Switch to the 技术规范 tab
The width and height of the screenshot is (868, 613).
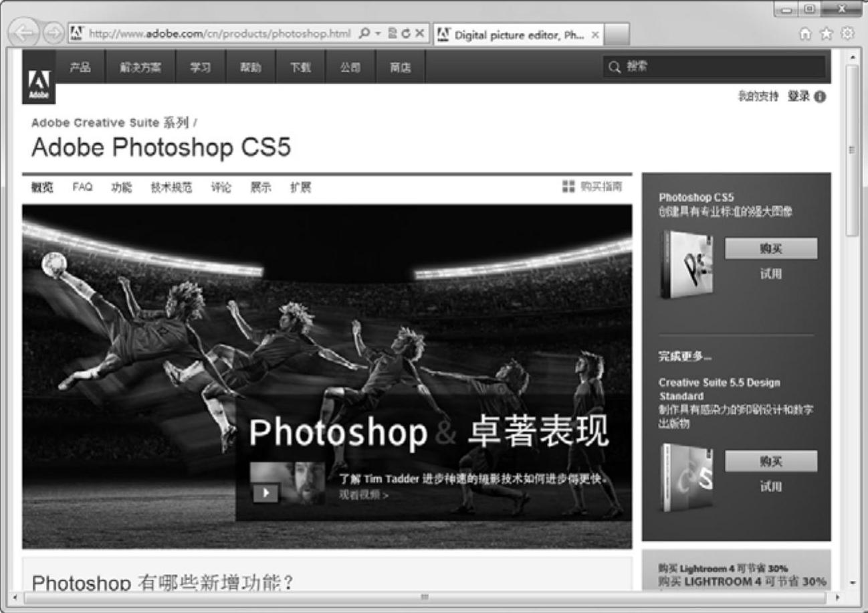[x=171, y=188]
